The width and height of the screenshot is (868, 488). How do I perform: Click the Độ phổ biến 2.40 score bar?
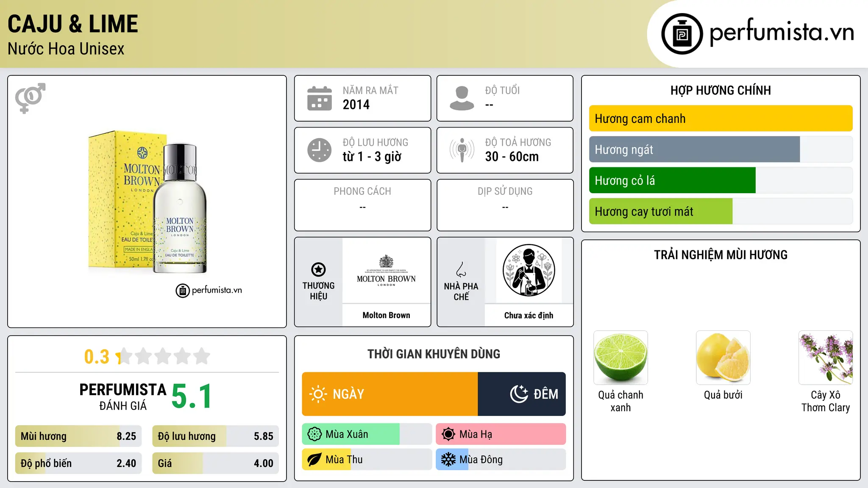78,463
